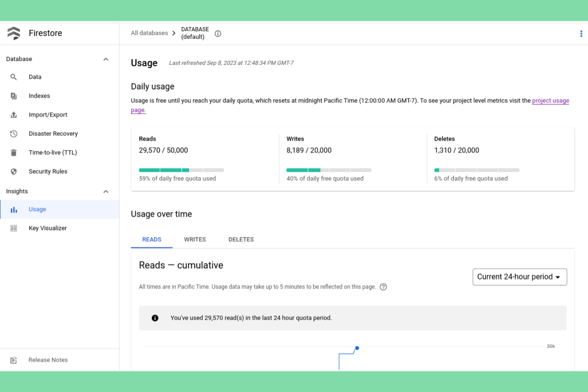Select the Time-to-live trash icon
Screen dimensions: 588x392
tap(14, 153)
